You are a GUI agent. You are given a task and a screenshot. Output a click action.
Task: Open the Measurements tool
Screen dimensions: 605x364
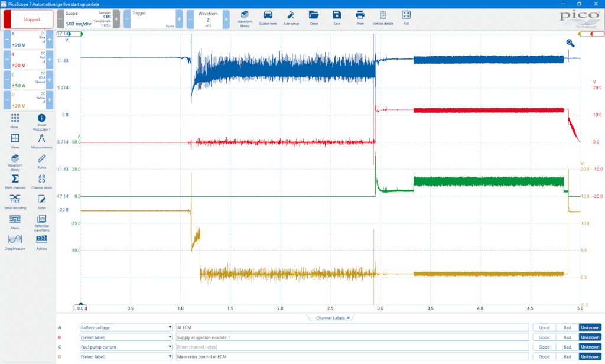[x=42, y=141]
